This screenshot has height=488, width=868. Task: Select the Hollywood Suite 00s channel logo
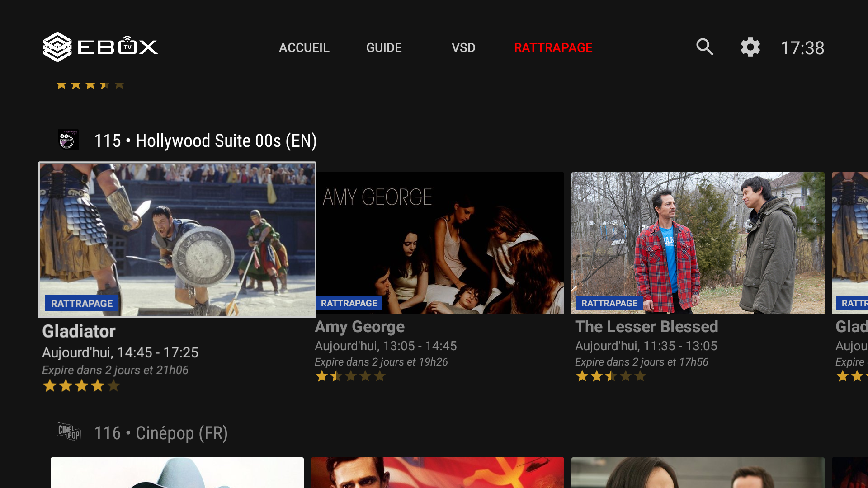click(x=68, y=140)
